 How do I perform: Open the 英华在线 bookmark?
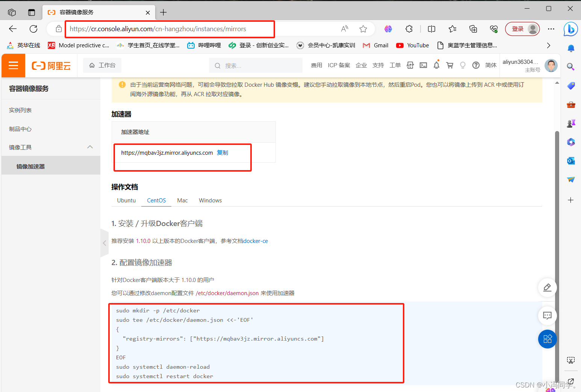click(23, 45)
